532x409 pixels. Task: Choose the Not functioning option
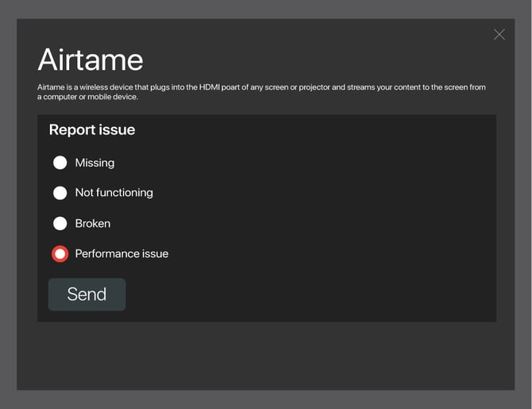(x=60, y=193)
